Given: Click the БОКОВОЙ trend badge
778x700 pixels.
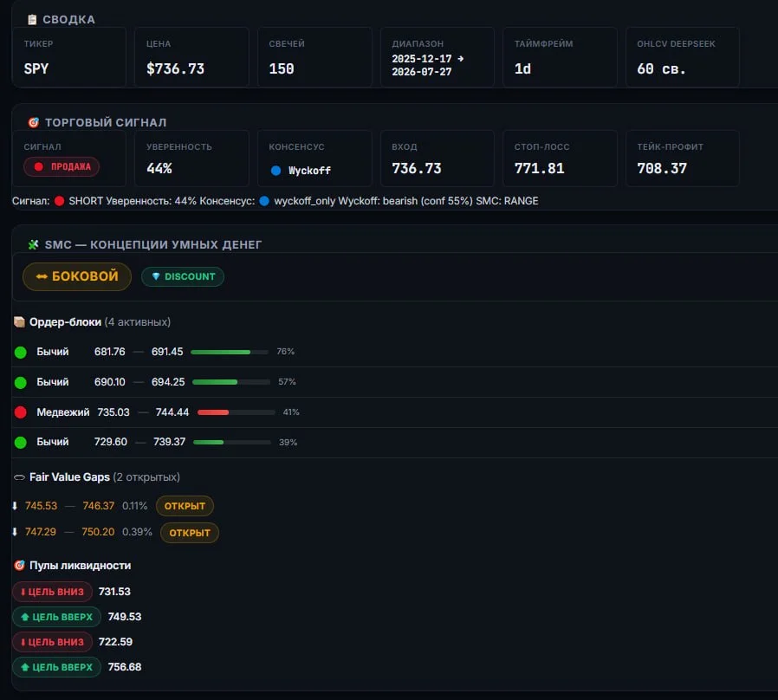Looking at the screenshot, I should point(77,276).
